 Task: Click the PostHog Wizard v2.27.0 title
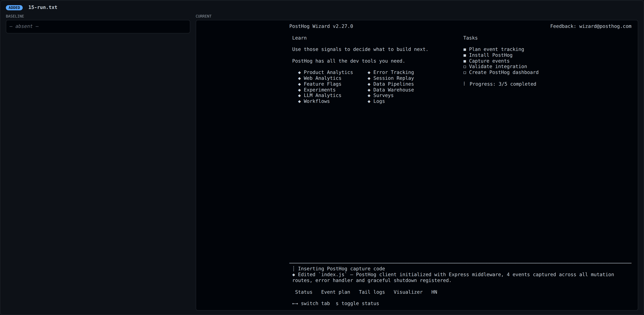[321, 26]
